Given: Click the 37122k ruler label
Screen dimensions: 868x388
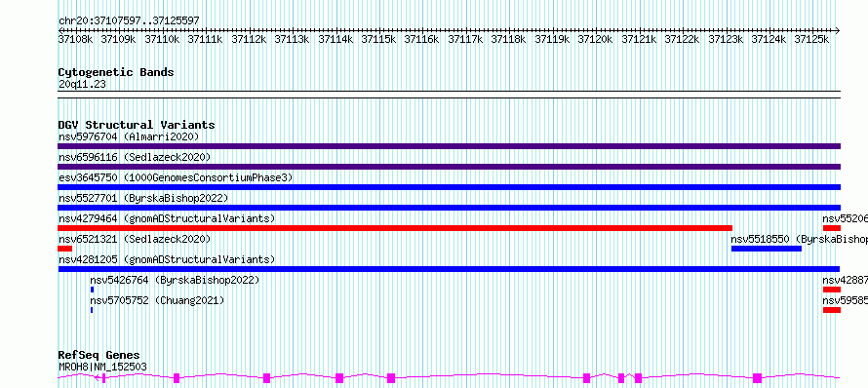Looking at the screenshot, I should (682, 39).
